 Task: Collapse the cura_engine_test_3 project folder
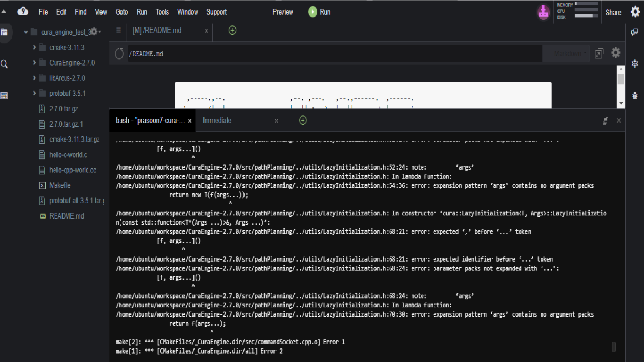26,32
